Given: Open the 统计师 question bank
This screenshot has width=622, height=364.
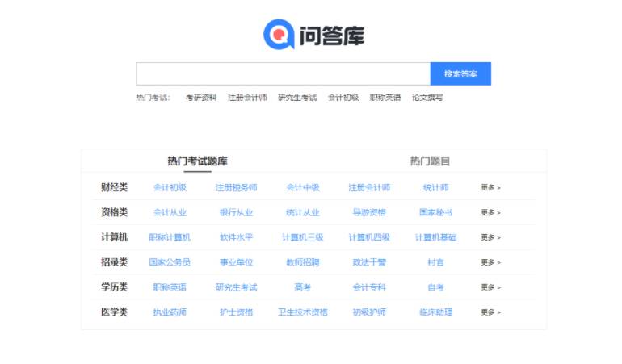Looking at the screenshot, I should 435,187.
